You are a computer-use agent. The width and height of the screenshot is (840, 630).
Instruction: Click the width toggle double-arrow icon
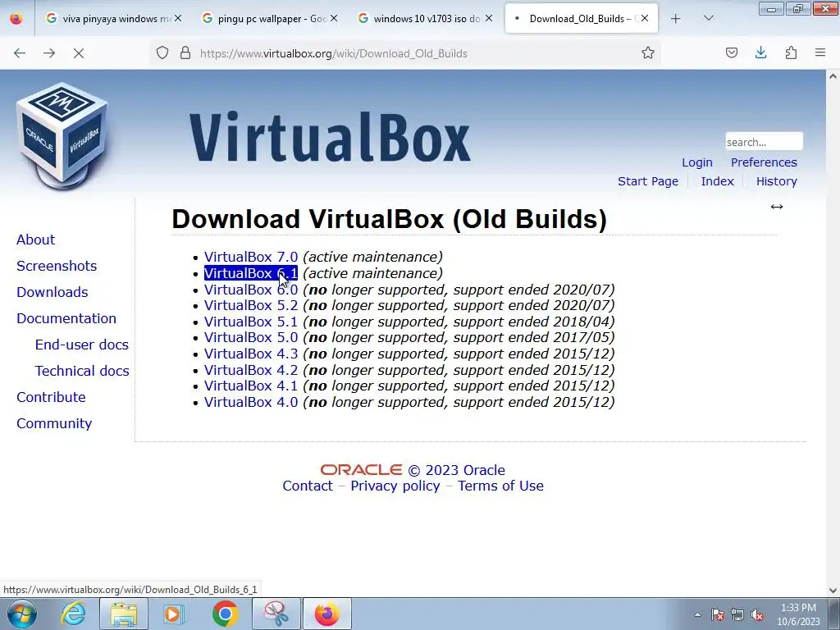[x=777, y=207]
